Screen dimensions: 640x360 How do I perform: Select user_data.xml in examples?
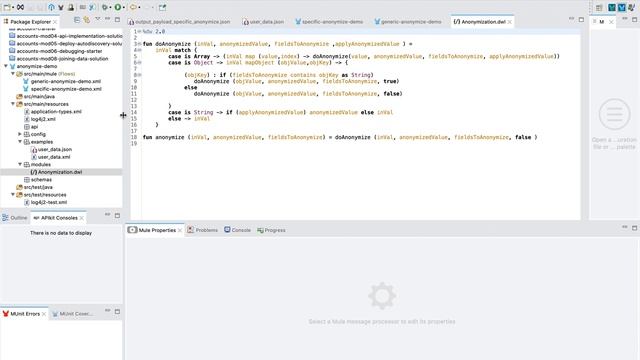pyautogui.click(x=54, y=157)
